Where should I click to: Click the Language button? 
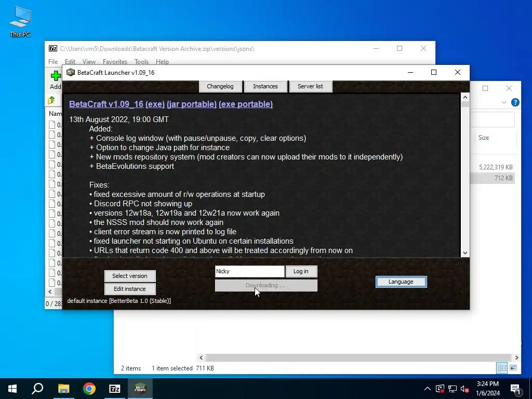(401, 282)
